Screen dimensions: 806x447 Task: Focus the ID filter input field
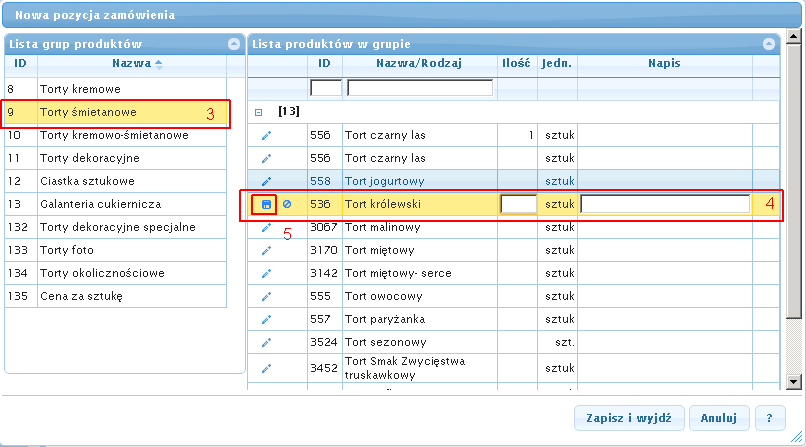[325, 88]
